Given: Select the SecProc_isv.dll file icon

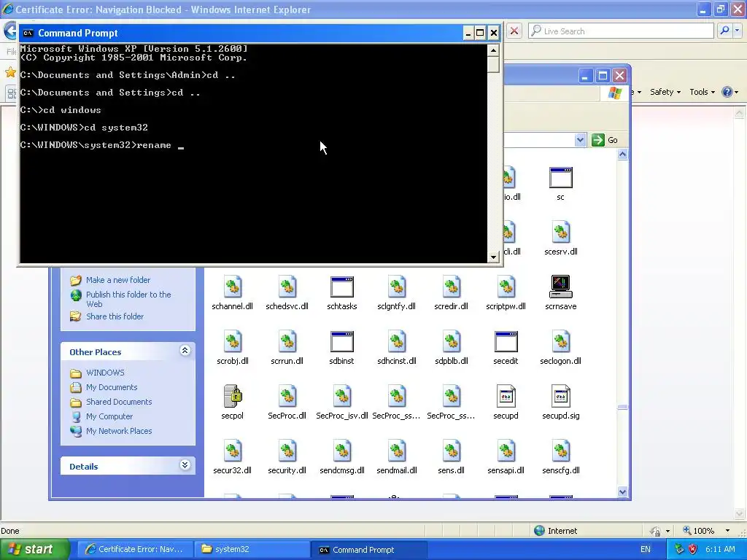Looking at the screenshot, I should (342, 396).
